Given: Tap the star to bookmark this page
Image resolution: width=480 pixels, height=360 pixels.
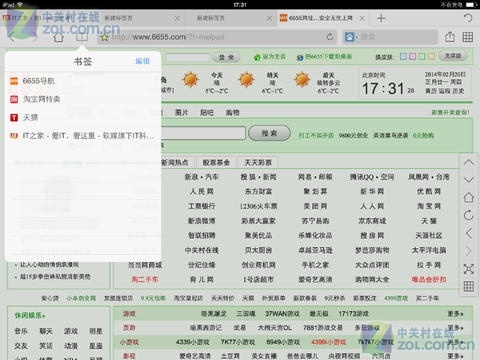Looking at the screenshot, I should pos(105,37).
